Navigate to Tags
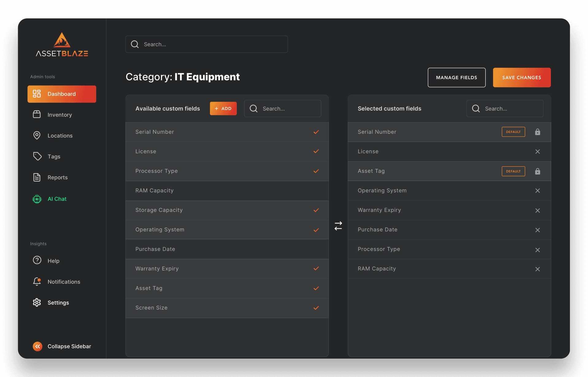 coord(62,156)
